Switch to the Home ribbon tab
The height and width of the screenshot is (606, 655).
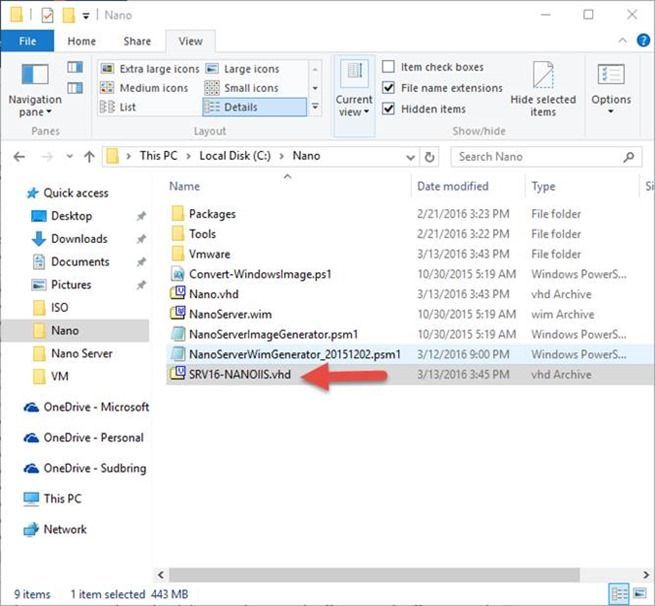click(81, 41)
